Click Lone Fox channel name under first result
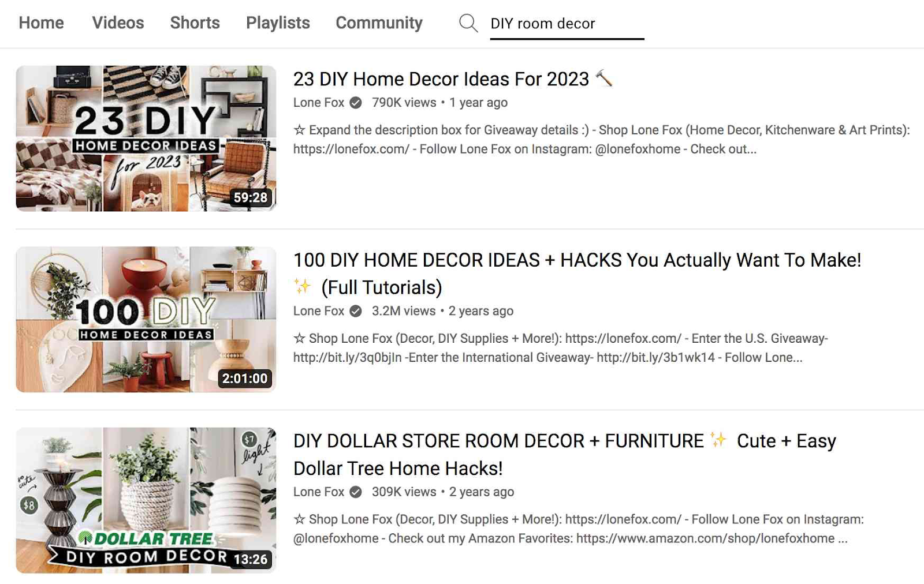 click(x=317, y=103)
